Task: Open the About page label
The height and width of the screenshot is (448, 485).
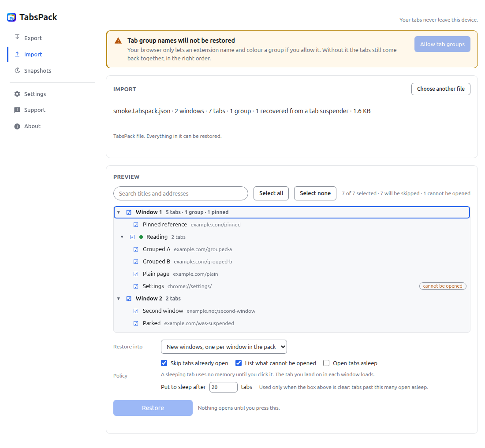Action: click(x=33, y=126)
